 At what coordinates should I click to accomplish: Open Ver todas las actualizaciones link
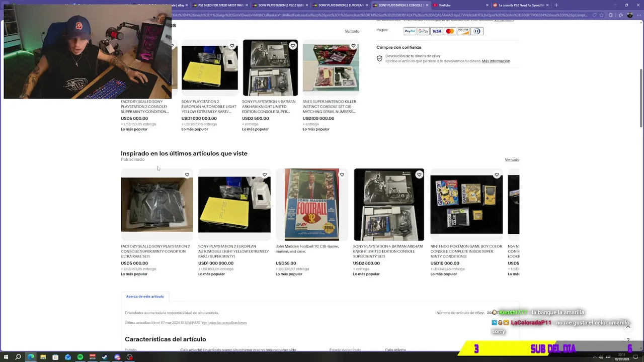coord(224,323)
